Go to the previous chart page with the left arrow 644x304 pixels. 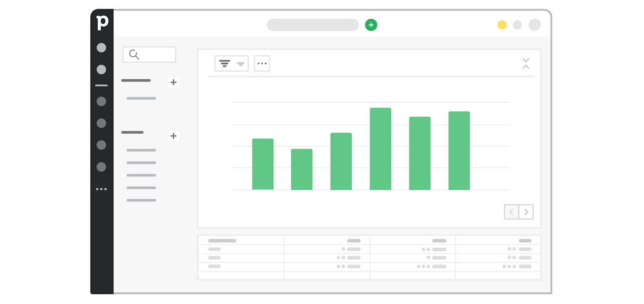(512, 212)
